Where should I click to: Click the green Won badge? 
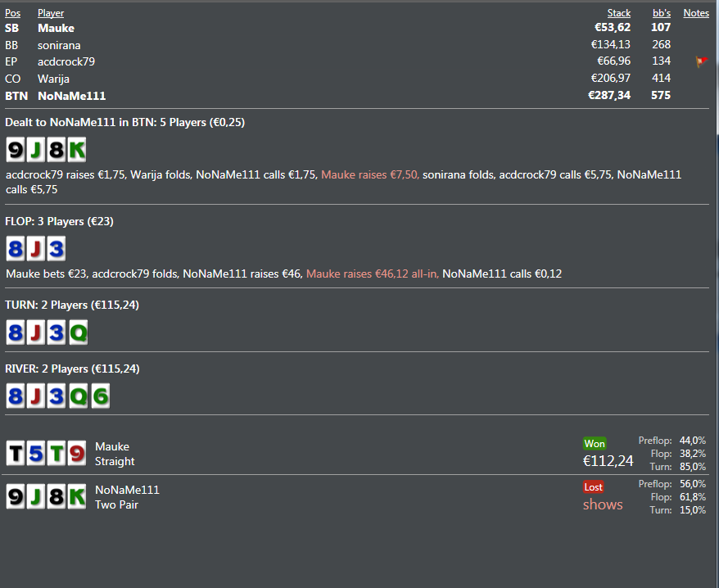[595, 444]
